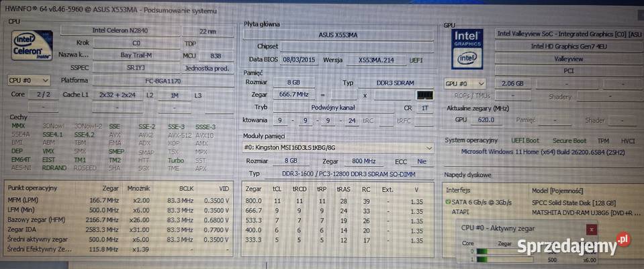The image size is (644, 269).
Task: Click the timing value 24 field
Action: coord(352,120)
